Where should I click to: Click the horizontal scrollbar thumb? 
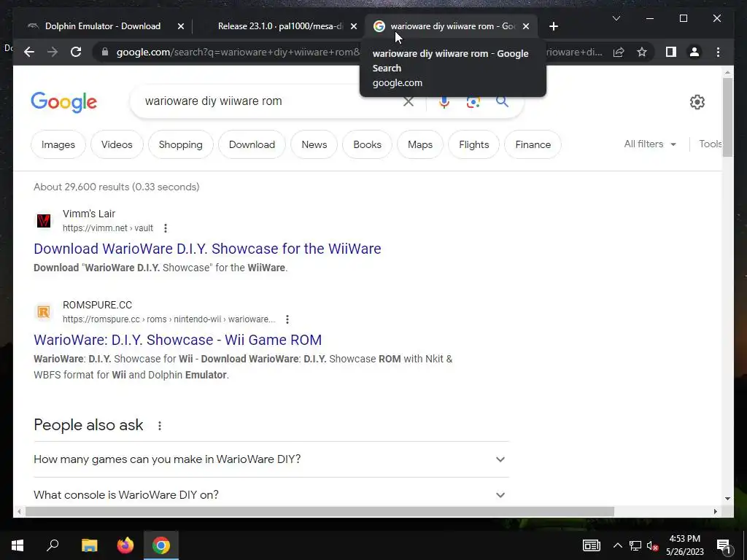[x=320, y=511]
